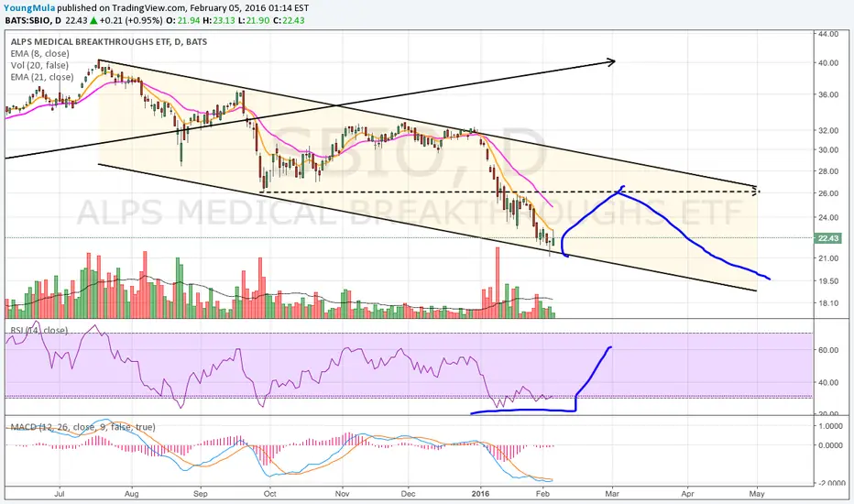
Task: Click the Jul date axis label
Action: point(60,494)
